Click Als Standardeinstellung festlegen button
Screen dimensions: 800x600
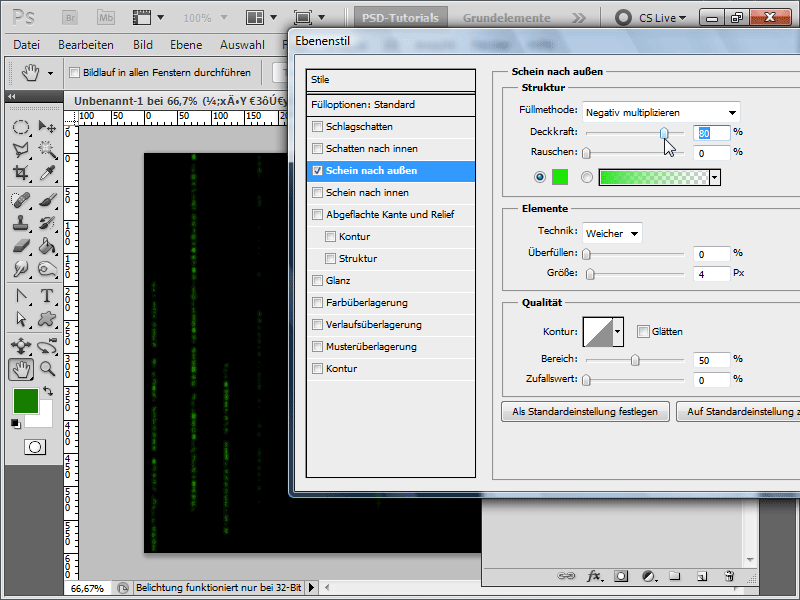pos(585,412)
